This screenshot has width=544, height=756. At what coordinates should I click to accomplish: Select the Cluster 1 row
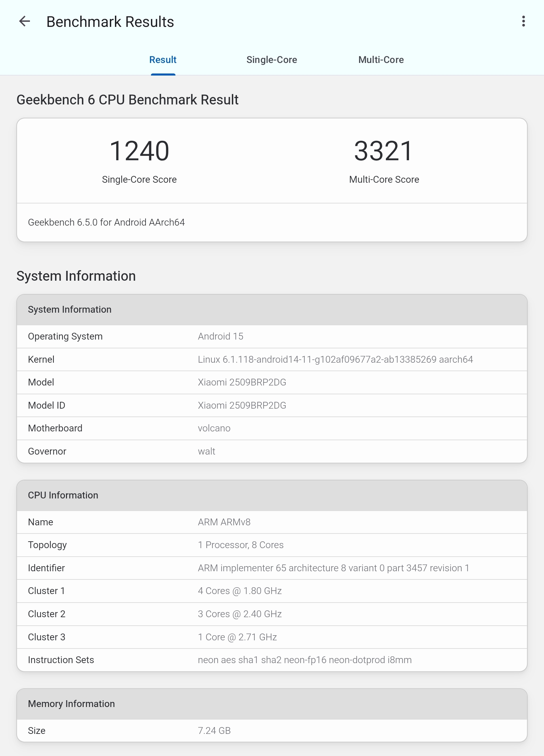(271, 591)
